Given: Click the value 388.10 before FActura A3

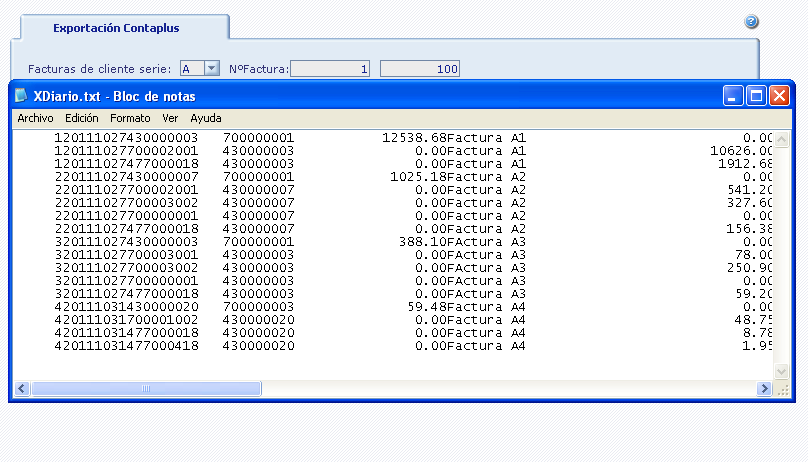Looking at the screenshot, I should (422, 242).
